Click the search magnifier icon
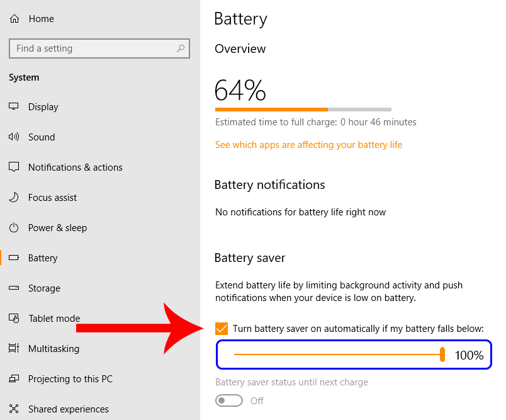 [x=181, y=48]
